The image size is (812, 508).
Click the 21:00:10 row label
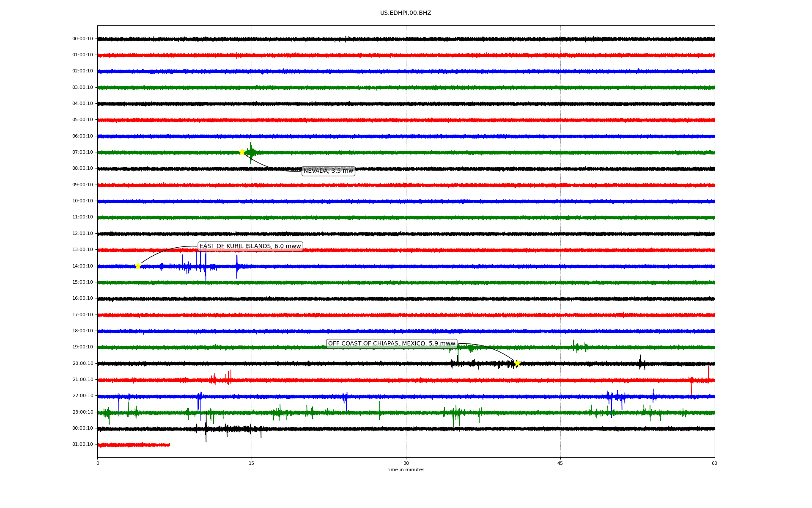(82, 380)
